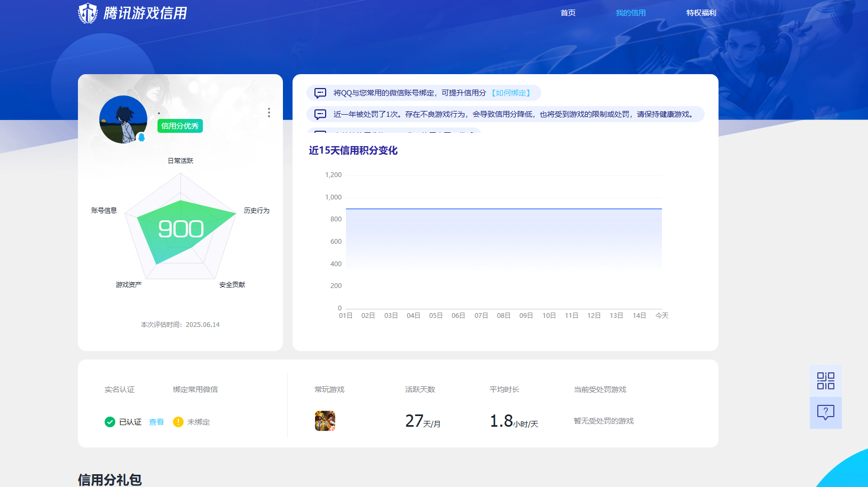This screenshot has height=487, width=868.
Task: Click the 安全贡献 radar label
Action: 232,285
